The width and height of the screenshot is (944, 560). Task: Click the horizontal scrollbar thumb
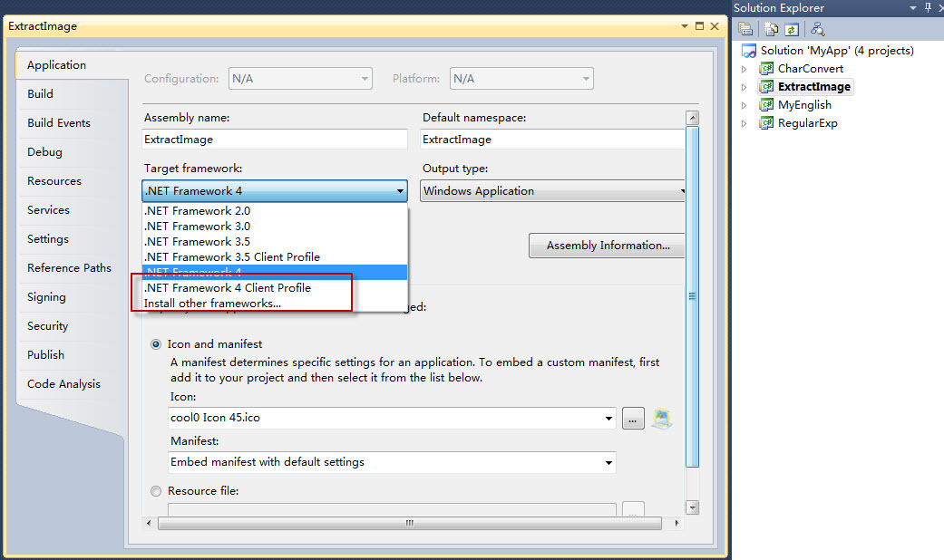click(409, 524)
